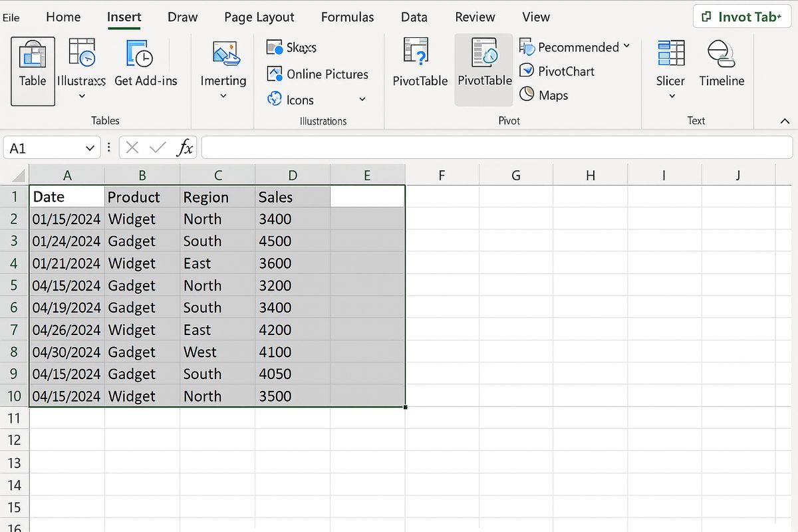Click the Invot Tab+ button
This screenshot has width=798, height=532.
(x=742, y=17)
